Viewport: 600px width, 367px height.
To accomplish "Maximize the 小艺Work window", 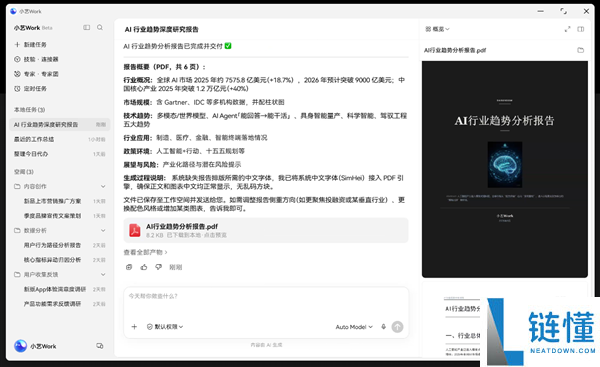I will (563, 11).
